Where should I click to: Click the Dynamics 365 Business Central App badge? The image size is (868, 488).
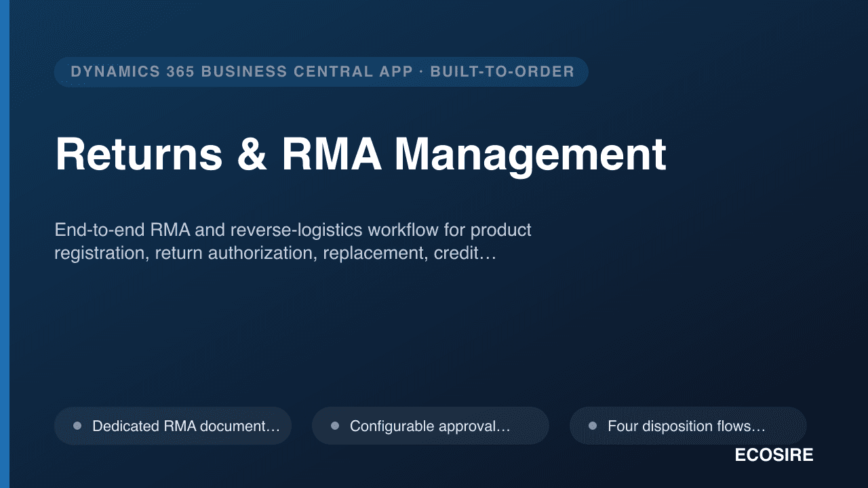click(321, 72)
